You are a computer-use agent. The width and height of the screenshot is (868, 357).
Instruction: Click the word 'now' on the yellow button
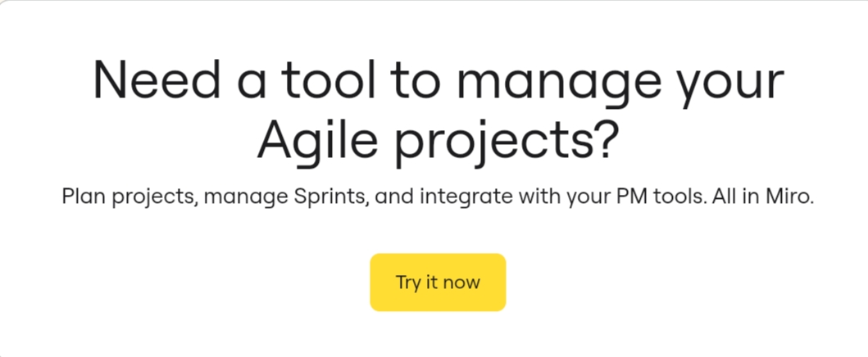(463, 282)
